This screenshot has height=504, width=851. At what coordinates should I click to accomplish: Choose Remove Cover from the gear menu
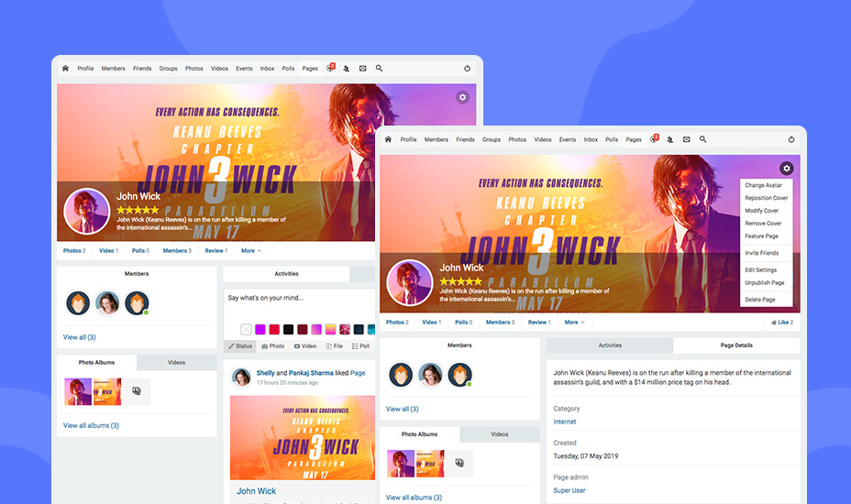pos(763,224)
